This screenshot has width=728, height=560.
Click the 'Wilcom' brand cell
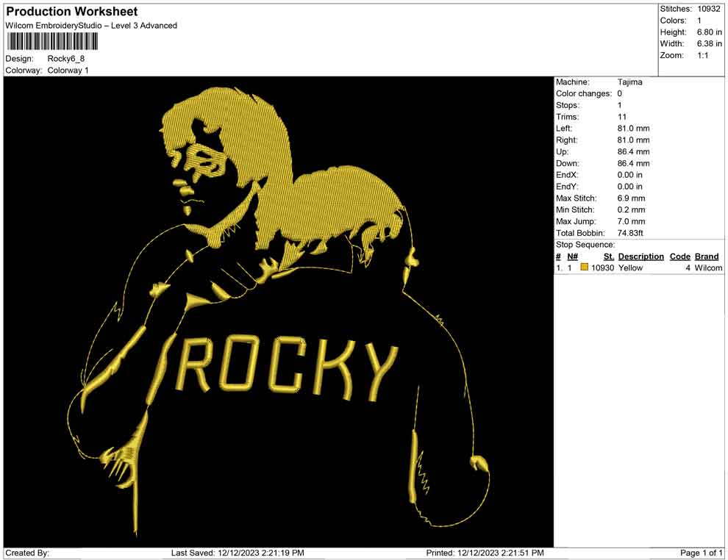tap(708, 268)
